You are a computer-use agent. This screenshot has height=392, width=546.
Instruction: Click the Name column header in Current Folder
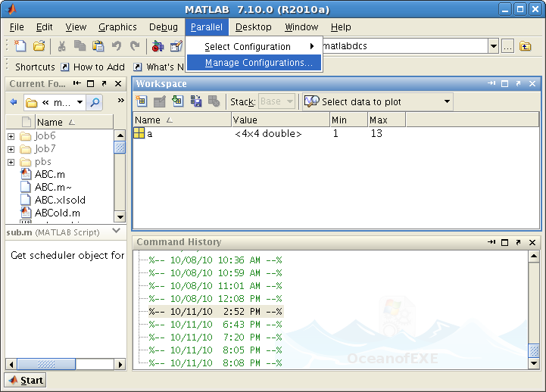[x=74, y=122]
